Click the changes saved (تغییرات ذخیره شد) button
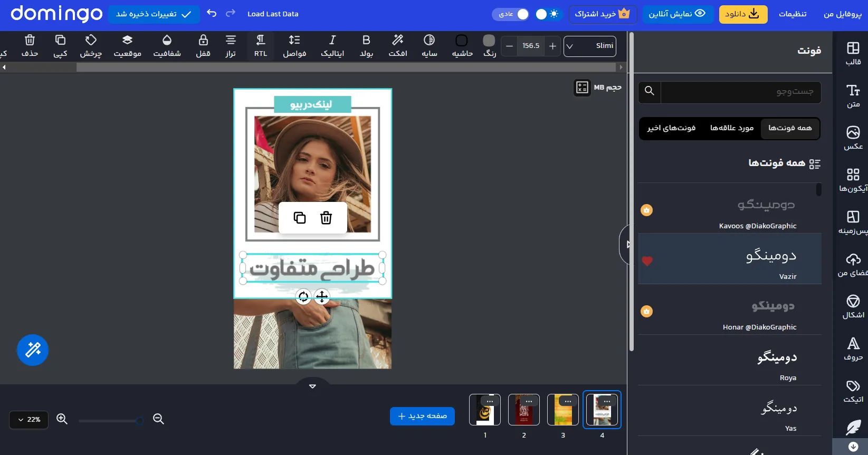The width and height of the screenshot is (868, 455). [x=154, y=14]
